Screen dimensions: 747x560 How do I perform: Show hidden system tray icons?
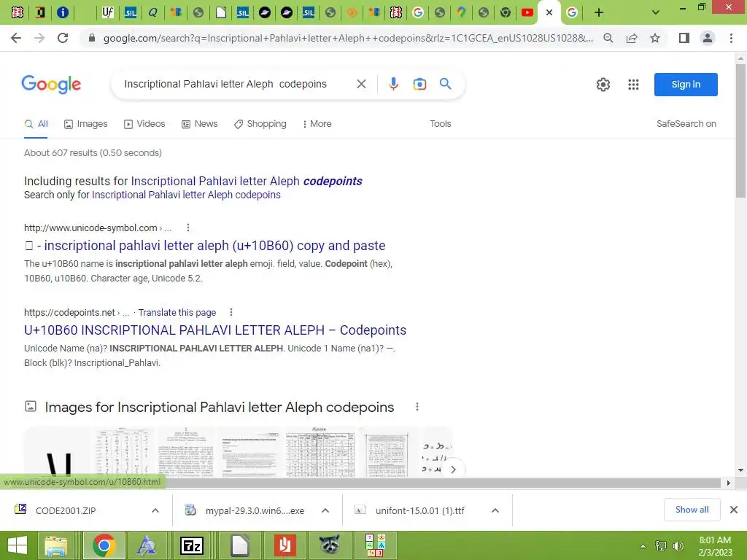coord(643,546)
